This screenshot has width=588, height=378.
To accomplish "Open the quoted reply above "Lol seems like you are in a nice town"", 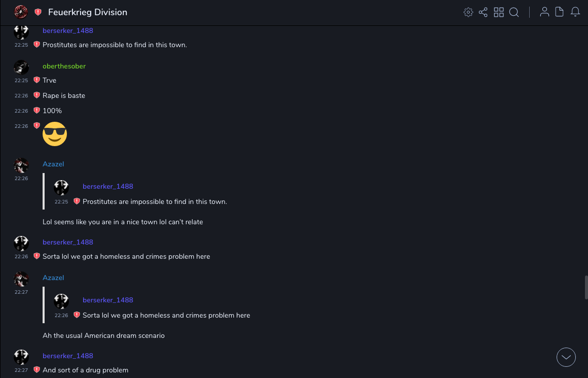I will [155, 201].
